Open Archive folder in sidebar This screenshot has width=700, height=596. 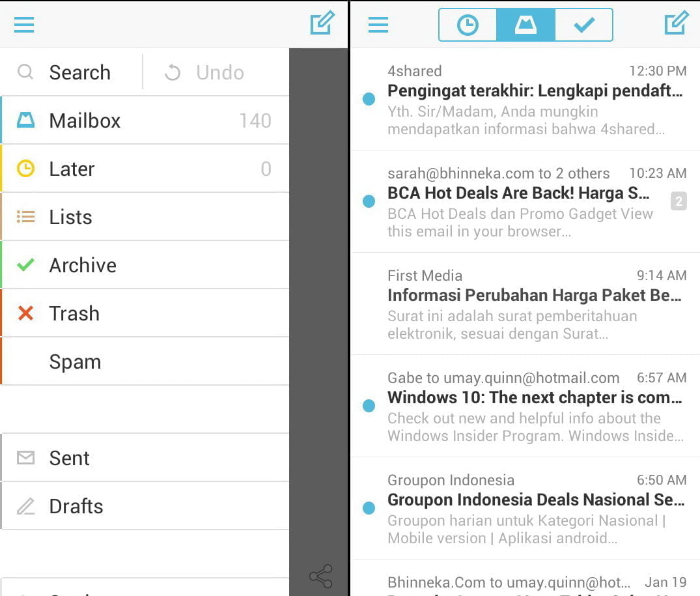145,265
